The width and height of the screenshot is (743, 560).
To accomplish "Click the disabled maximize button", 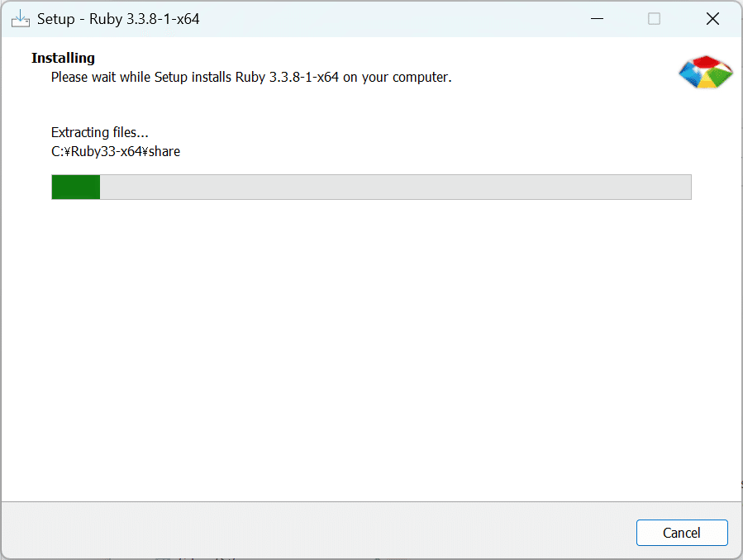I will 655,18.
